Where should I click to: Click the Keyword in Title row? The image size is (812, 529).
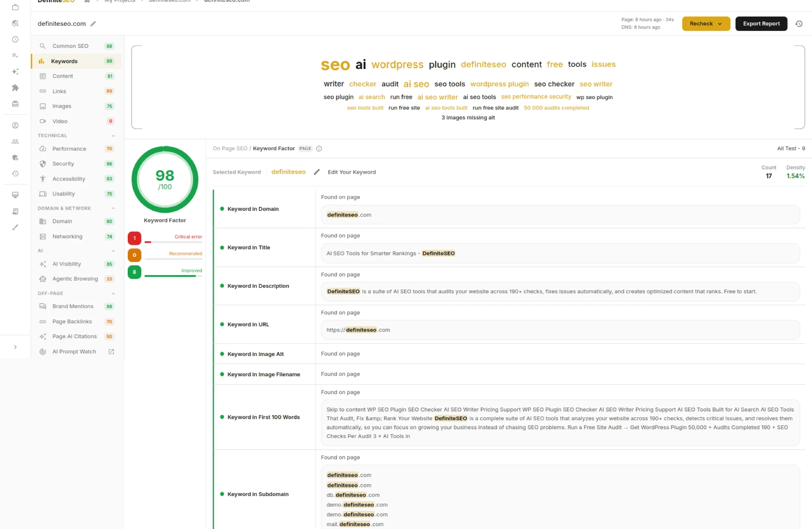point(510,248)
